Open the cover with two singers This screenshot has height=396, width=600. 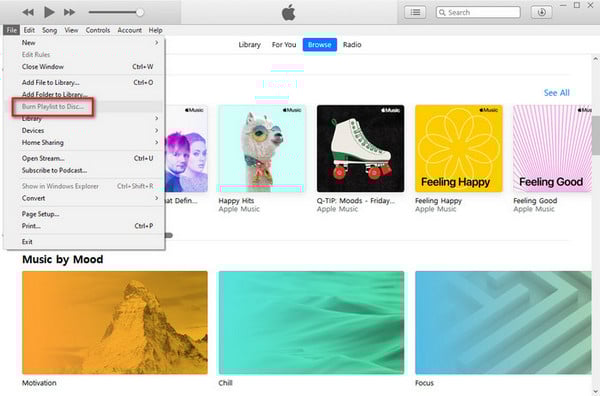tap(186, 148)
